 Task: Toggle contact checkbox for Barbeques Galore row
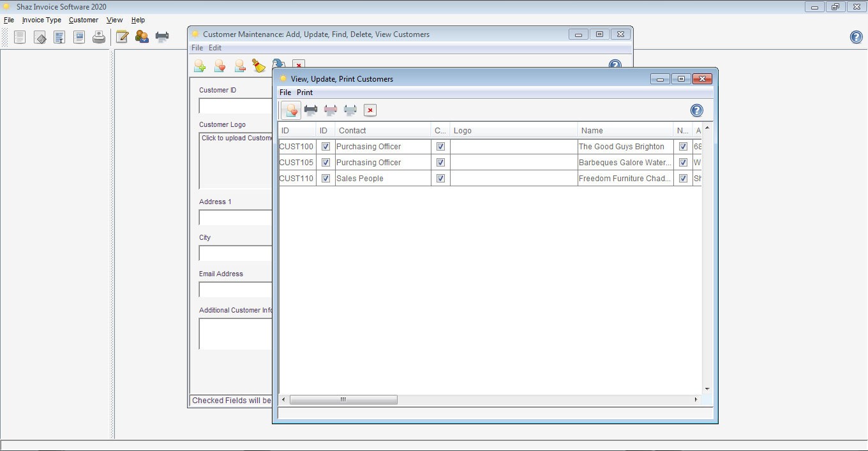[440, 162]
